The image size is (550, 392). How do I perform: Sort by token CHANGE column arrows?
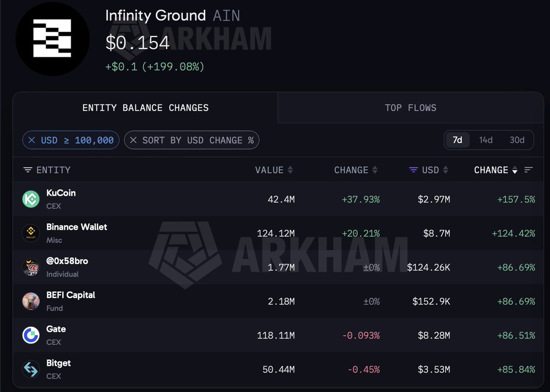(x=374, y=170)
